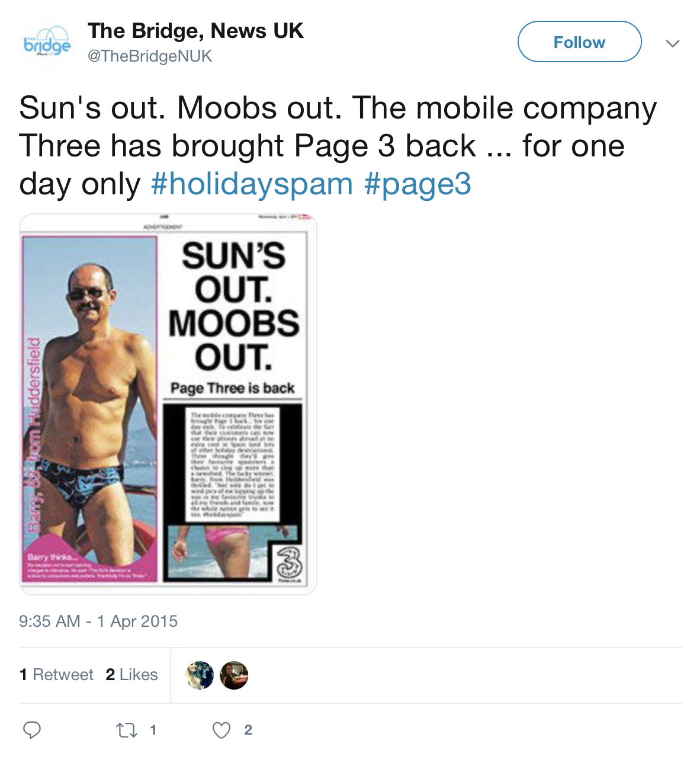
Task: Show who retweeted via "1 Retweet"
Action: point(56,675)
